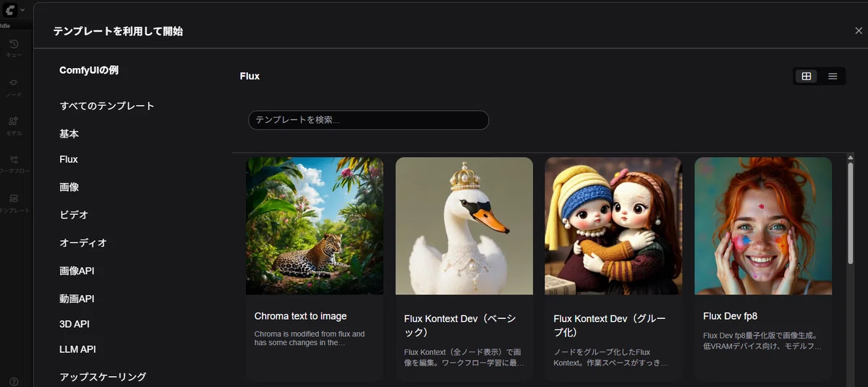This screenshot has width=868, height=387.
Task: Open the node library (ノード) sidebar icon
Action: pyautogui.click(x=14, y=87)
